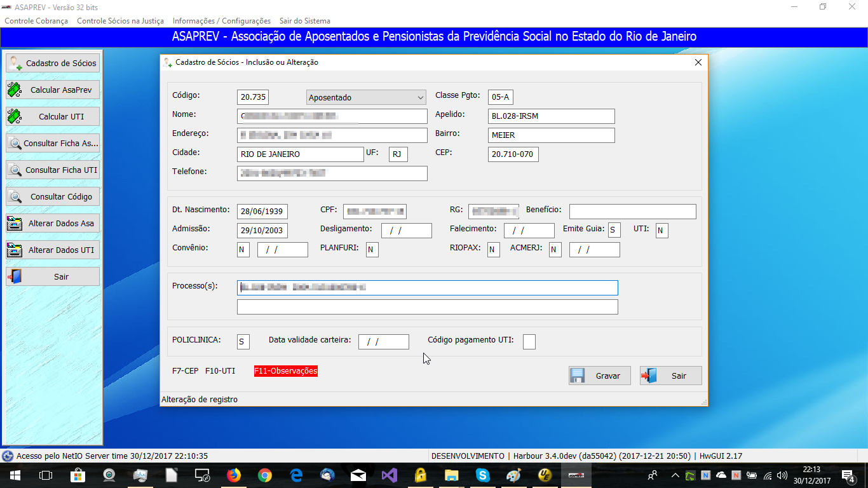The image size is (868, 488).
Task: Click the POLICLINICA flag box showing S
Action: (x=243, y=342)
